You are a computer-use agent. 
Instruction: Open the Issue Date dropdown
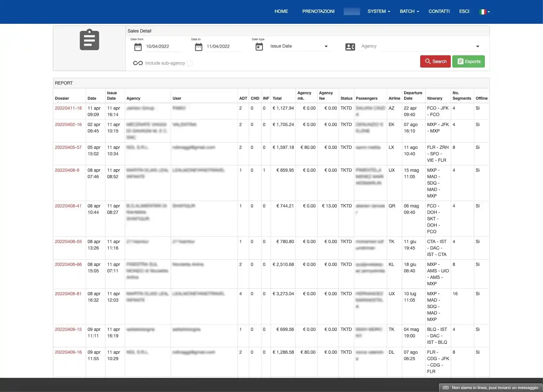pyautogui.click(x=300, y=46)
